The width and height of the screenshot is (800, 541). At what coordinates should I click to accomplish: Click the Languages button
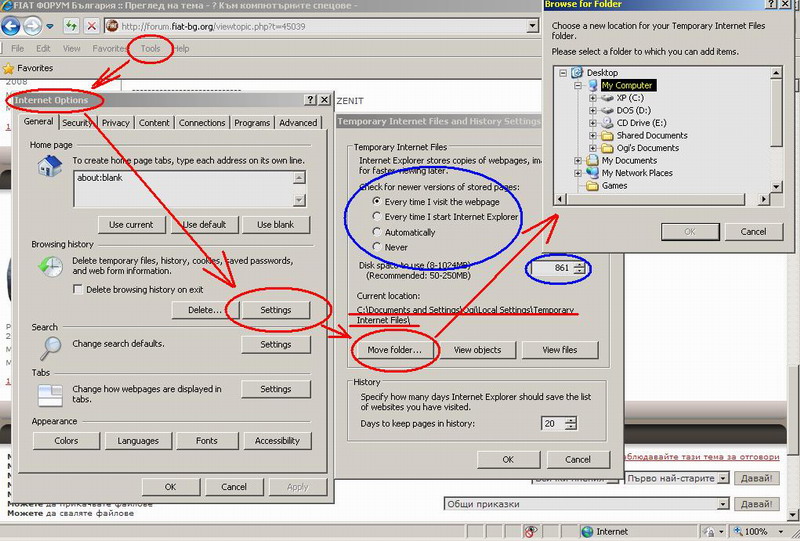(138, 441)
